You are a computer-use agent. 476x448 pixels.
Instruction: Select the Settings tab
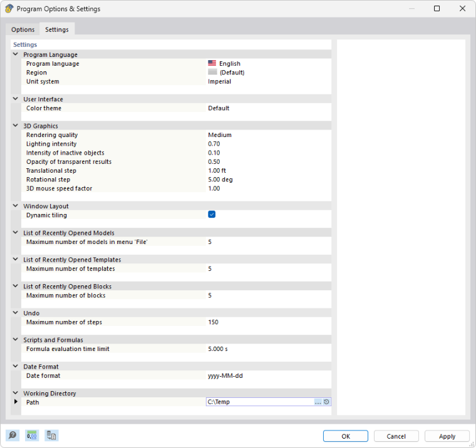point(57,29)
